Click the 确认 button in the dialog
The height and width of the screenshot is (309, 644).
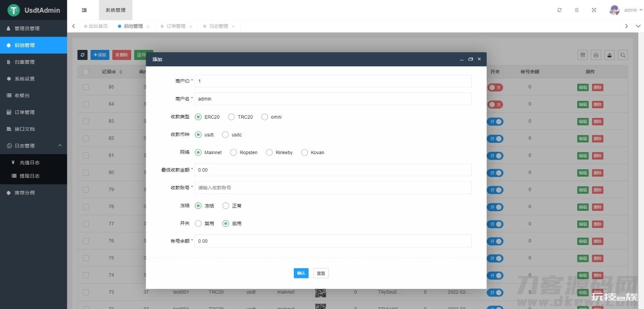point(301,273)
